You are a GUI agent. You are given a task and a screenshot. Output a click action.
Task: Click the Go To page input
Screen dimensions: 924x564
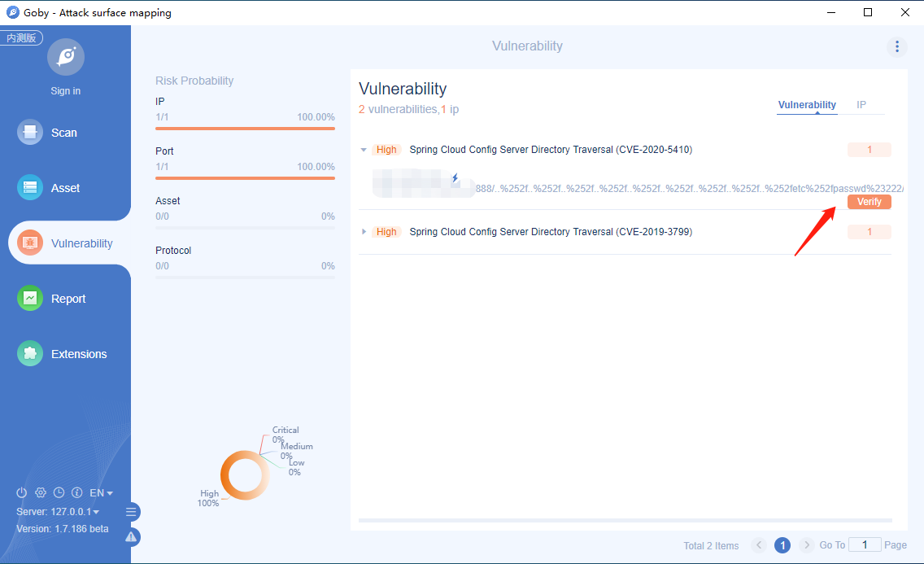[865, 545]
